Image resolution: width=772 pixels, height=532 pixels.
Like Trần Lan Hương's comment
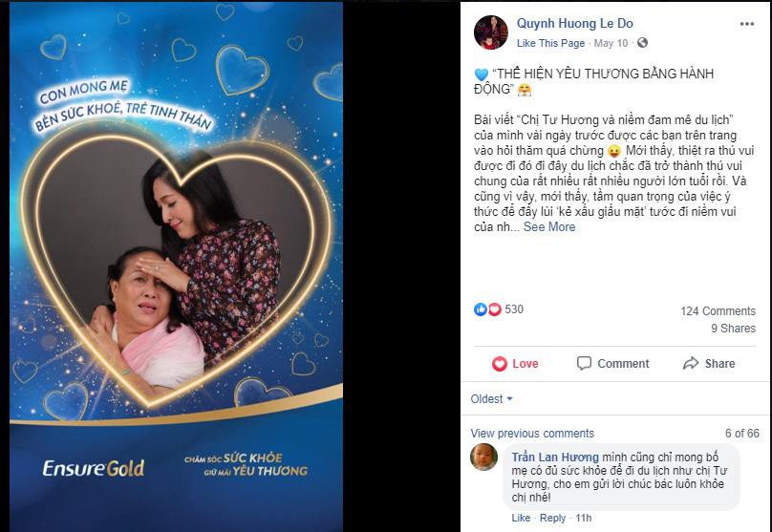(x=521, y=518)
